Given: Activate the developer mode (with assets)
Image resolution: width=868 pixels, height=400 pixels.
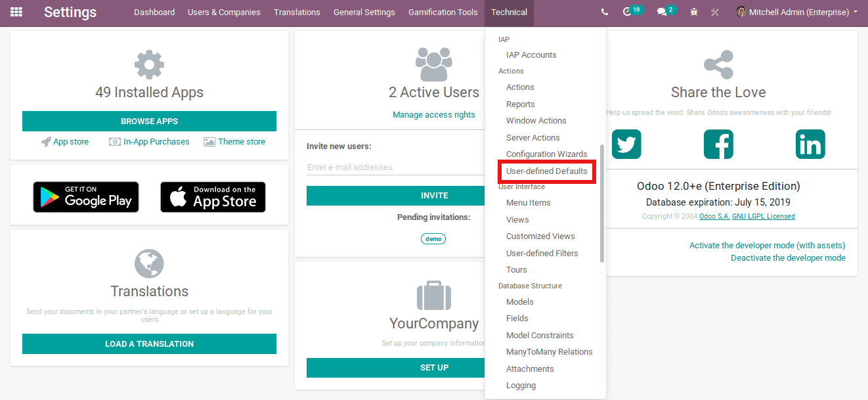Looking at the screenshot, I should coord(768,245).
